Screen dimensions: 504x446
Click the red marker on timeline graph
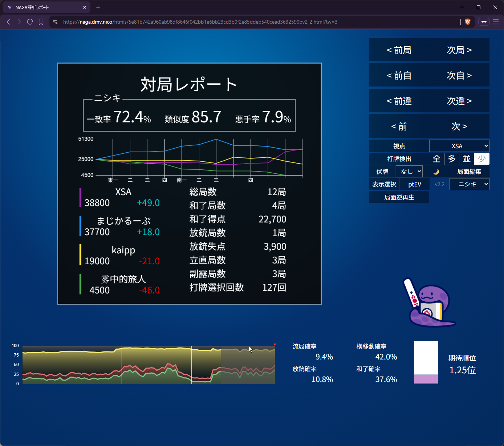[x=275, y=344]
